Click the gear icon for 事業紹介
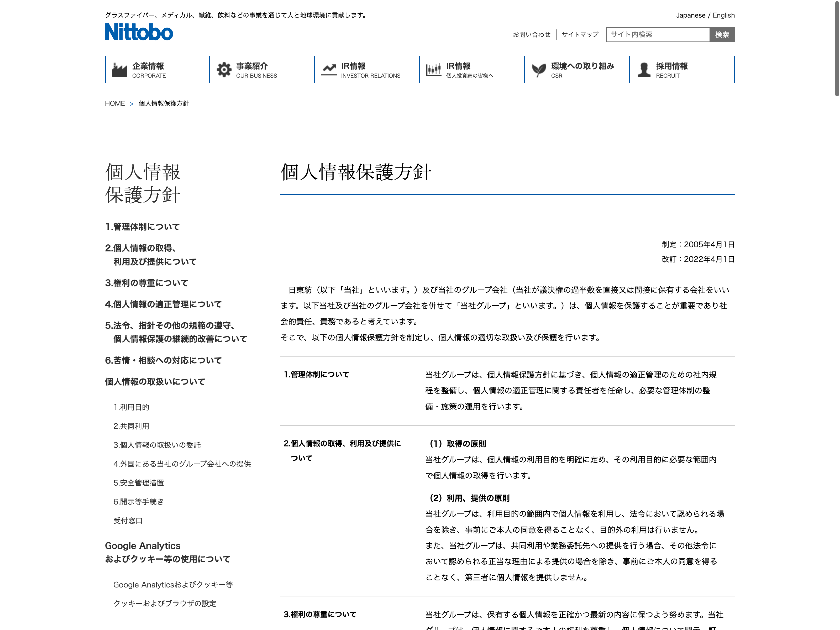The image size is (840, 630). (224, 70)
